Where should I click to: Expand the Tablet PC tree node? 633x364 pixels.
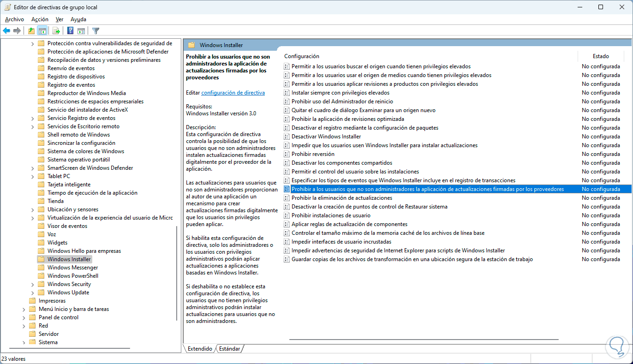(x=32, y=176)
